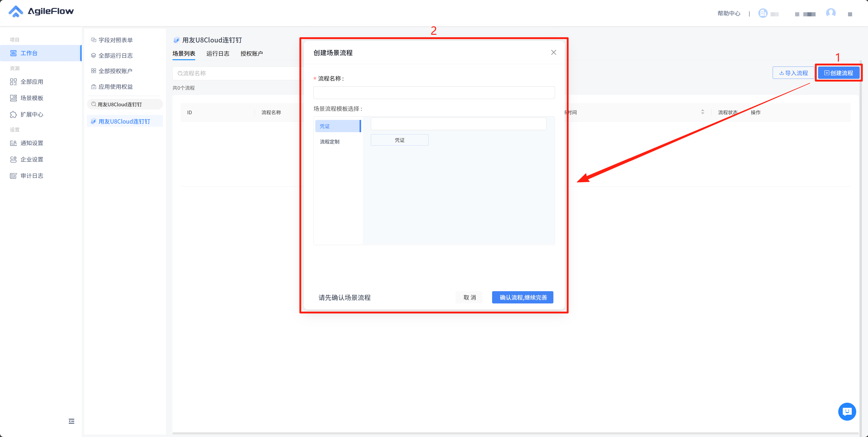Image resolution: width=868 pixels, height=437 pixels.
Task: Open 场景模板 in the sidebar
Action: pos(32,98)
